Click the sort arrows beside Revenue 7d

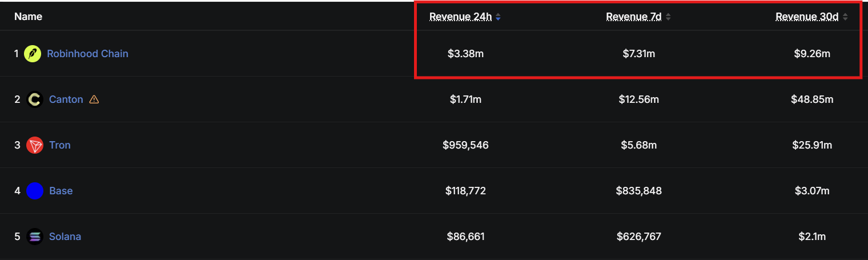(668, 17)
